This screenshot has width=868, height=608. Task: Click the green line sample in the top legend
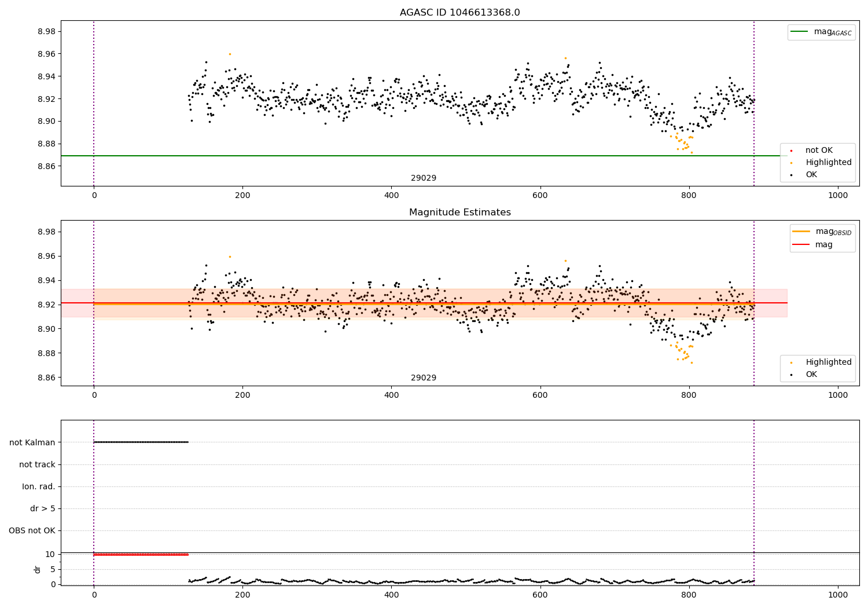tap(800, 32)
